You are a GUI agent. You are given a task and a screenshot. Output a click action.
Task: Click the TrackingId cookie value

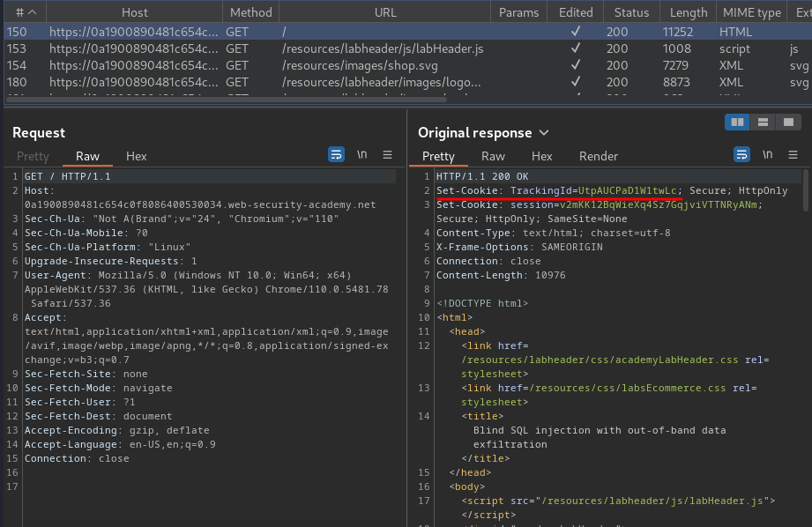coord(627,190)
